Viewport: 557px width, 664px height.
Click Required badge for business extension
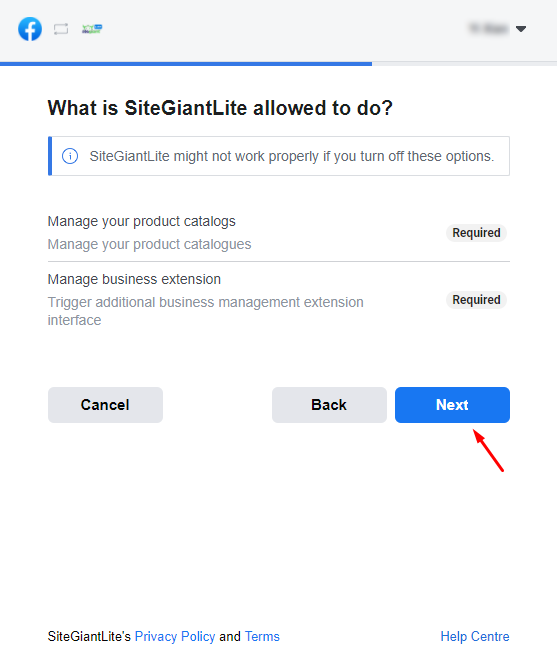(476, 300)
